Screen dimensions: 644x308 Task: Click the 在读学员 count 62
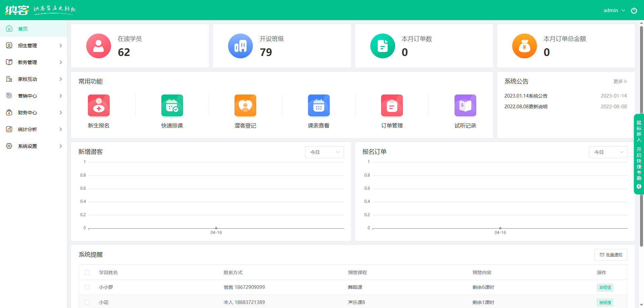pyautogui.click(x=124, y=52)
